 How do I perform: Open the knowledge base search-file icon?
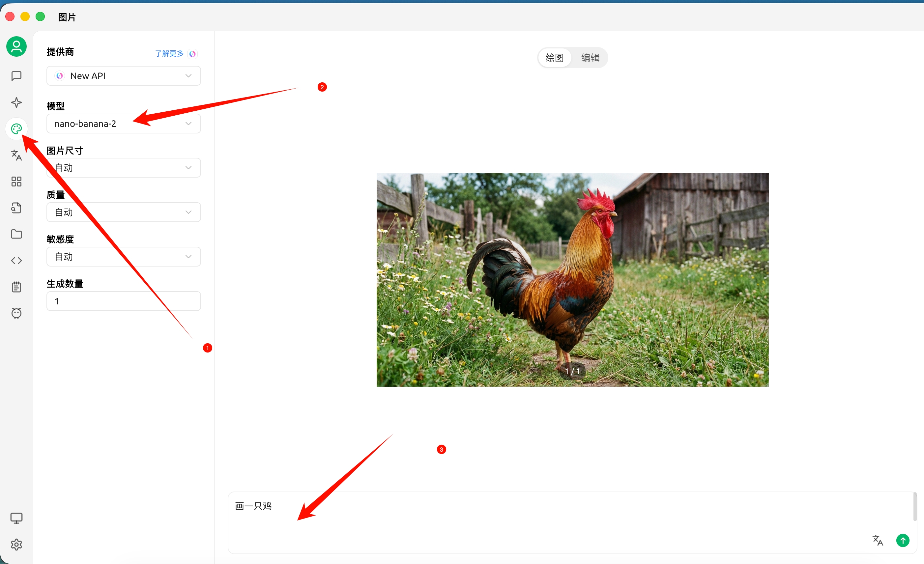[x=16, y=208]
